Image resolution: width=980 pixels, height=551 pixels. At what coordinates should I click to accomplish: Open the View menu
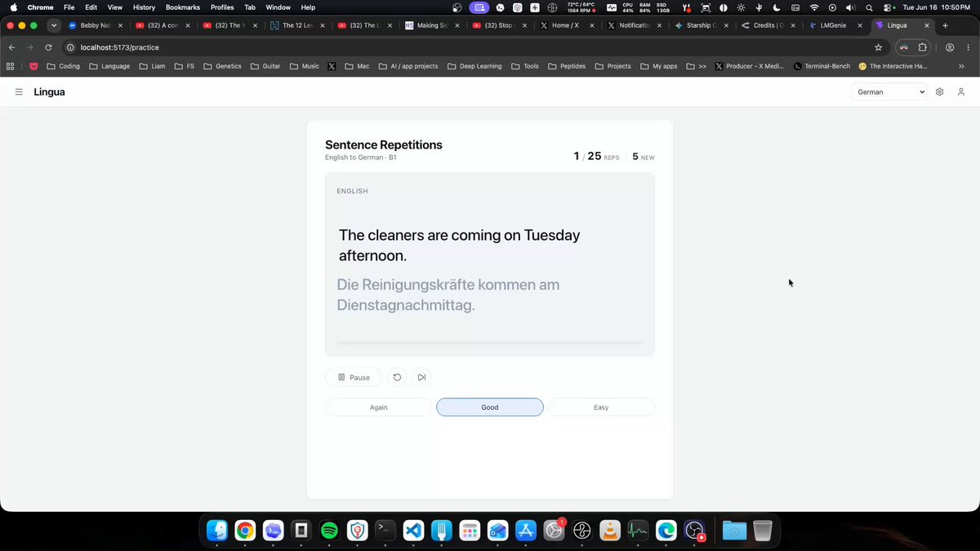(115, 7)
